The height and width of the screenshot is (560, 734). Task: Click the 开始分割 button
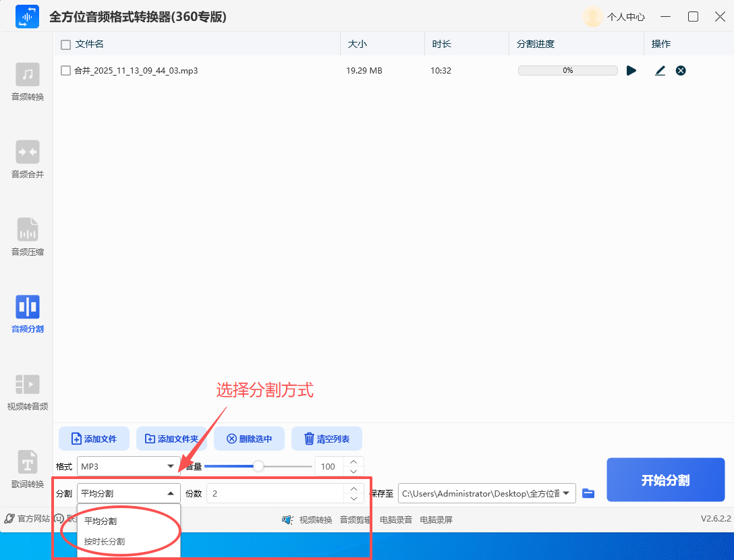click(665, 479)
